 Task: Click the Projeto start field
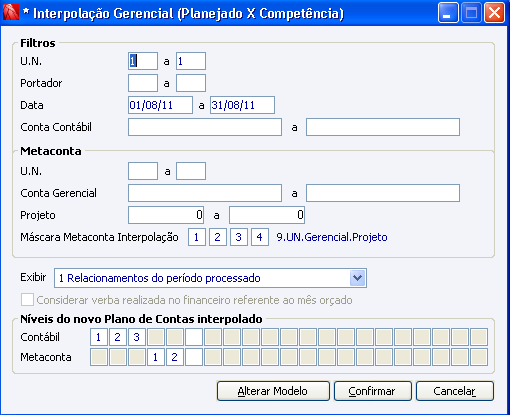pyautogui.click(x=166, y=215)
